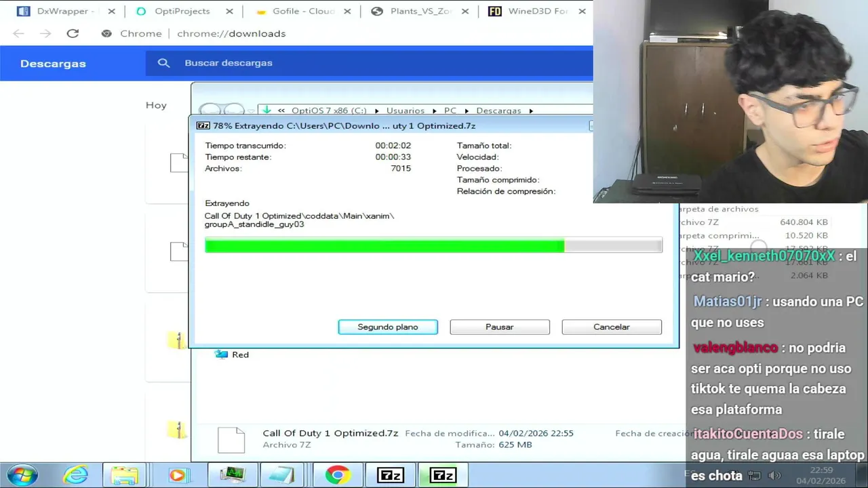
Task: Open Internet Explorer from taskbar
Action: click(x=75, y=475)
